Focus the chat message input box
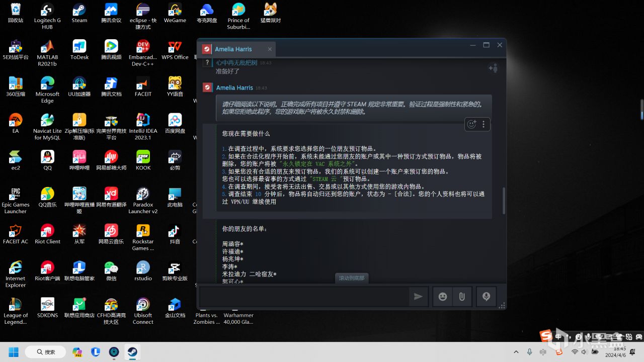The width and height of the screenshot is (644, 362). (304, 297)
